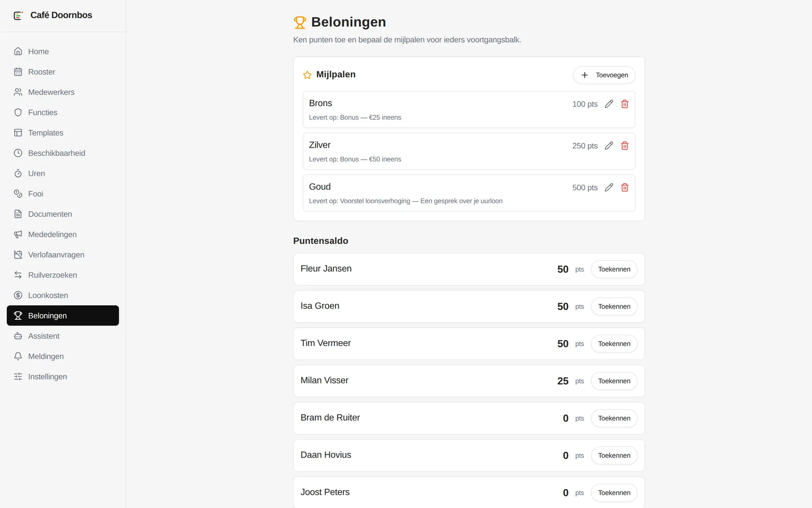Navigate to Meldingen
Viewport: 812px width, 508px height.
click(x=63, y=356)
